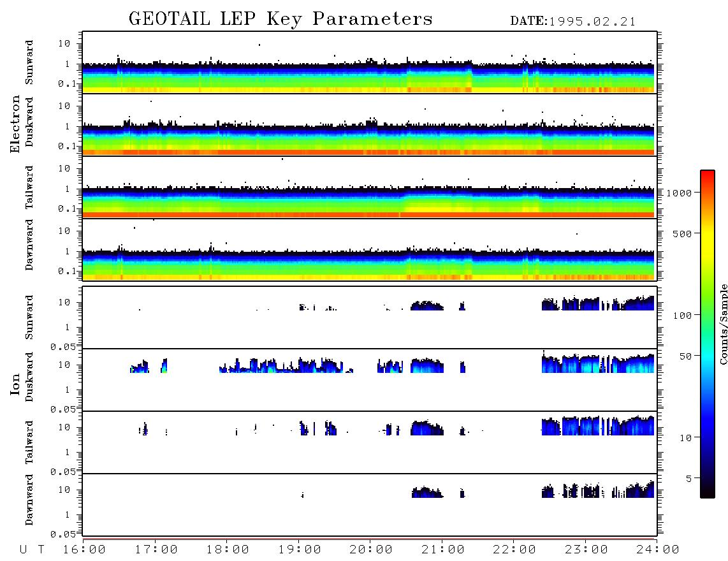Click the Electron Duskward spectrogram panel
The height and width of the screenshot is (561, 728).
tap(370, 124)
